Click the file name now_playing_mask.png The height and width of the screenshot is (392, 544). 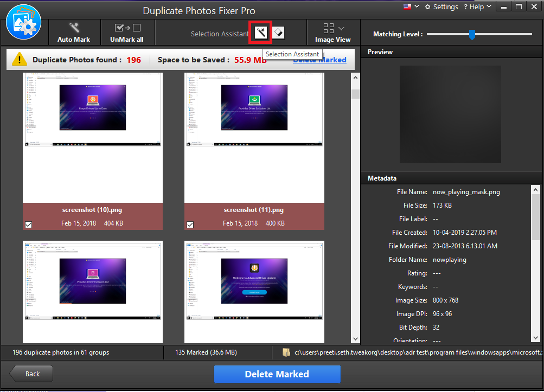coord(466,192)
